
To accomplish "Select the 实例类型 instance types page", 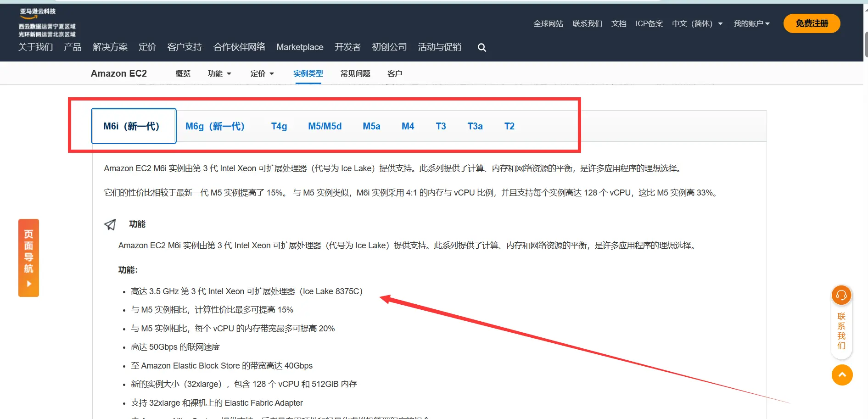I will [308, 73].
